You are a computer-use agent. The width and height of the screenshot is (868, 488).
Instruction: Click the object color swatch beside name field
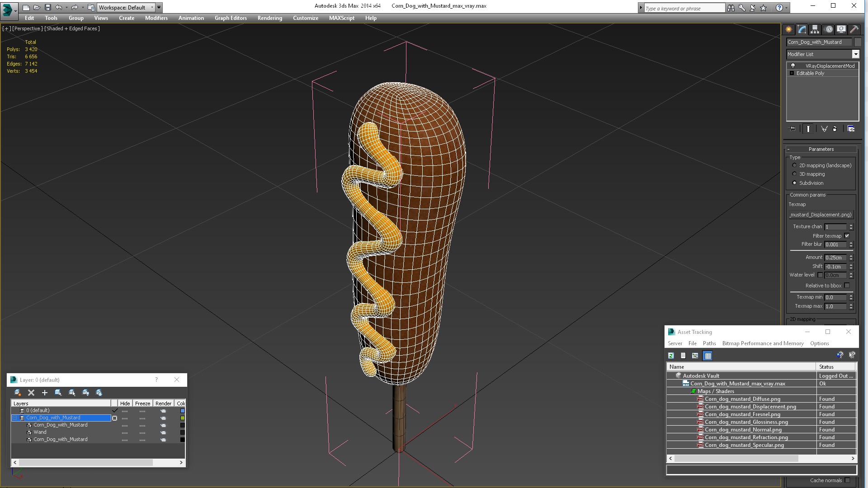click(858, 42)
